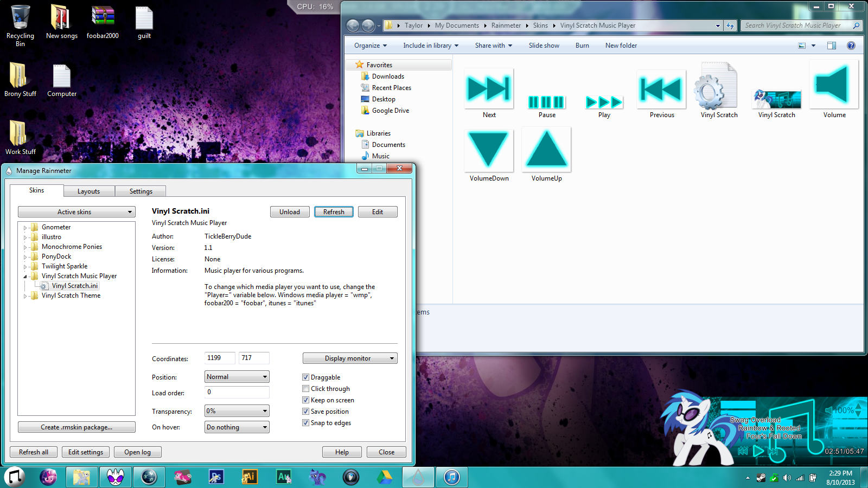Click the Explorer search box

coord(801,25)
